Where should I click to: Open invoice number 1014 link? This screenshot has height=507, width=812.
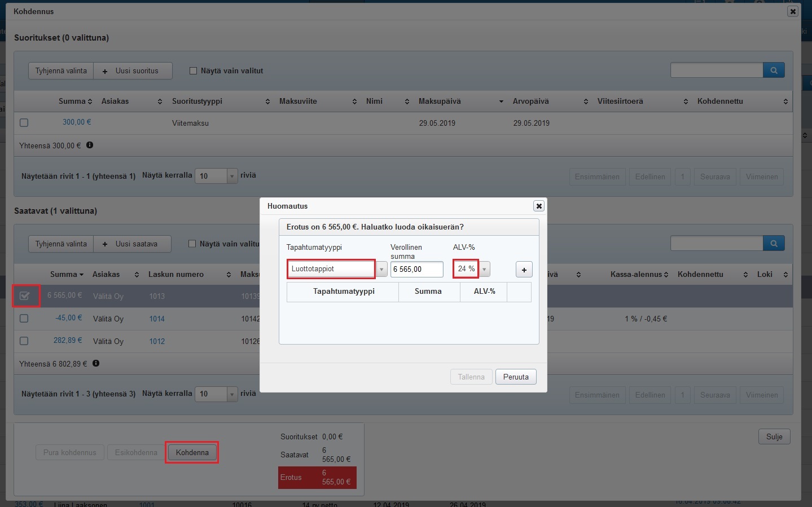click(x=157, y=319)
